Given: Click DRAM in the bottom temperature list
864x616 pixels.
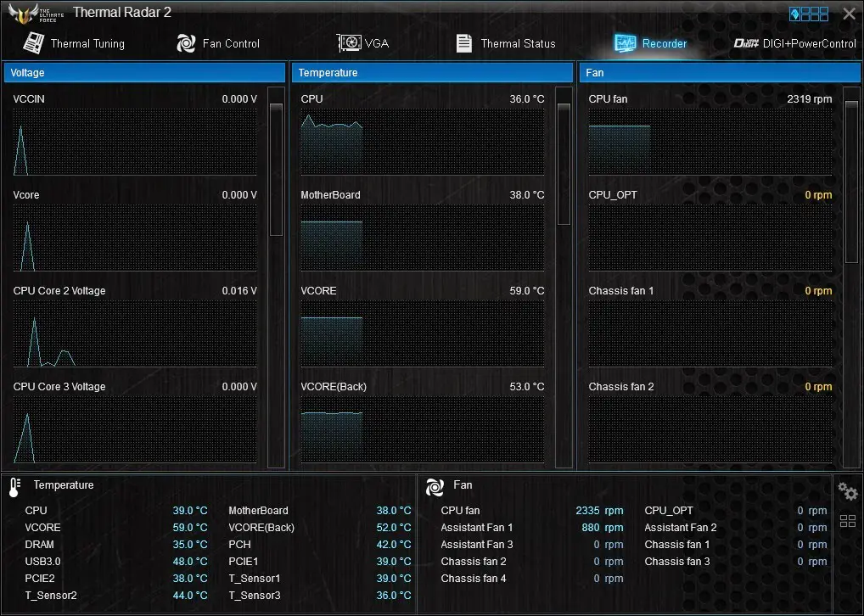Looking at the screenshot, I should click(40, 545).
